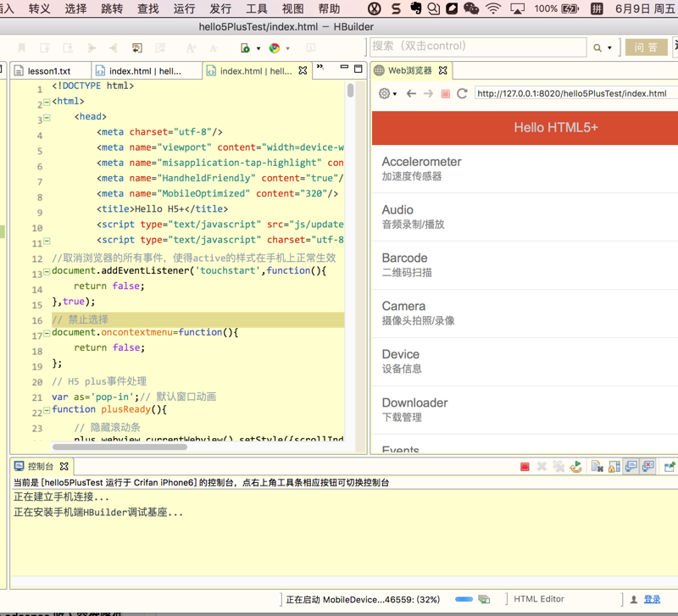Switch to the lesson1.txt tab

point(47,71)
